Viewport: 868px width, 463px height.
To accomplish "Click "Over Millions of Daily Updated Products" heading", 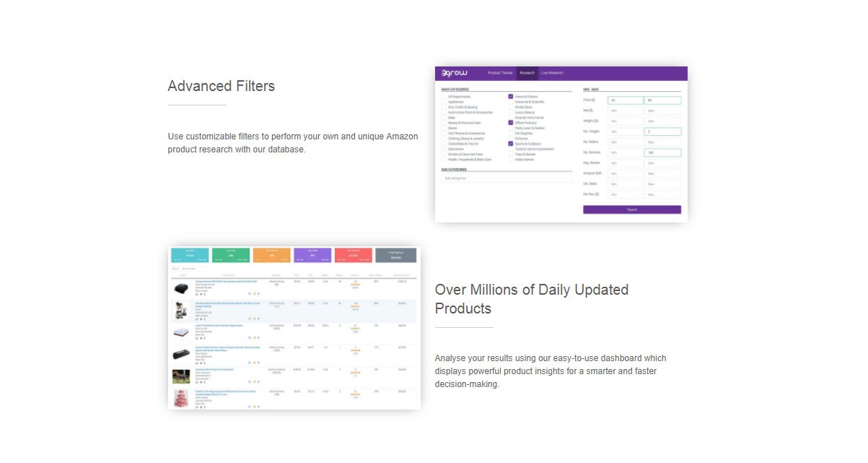I will pos(532,299).
